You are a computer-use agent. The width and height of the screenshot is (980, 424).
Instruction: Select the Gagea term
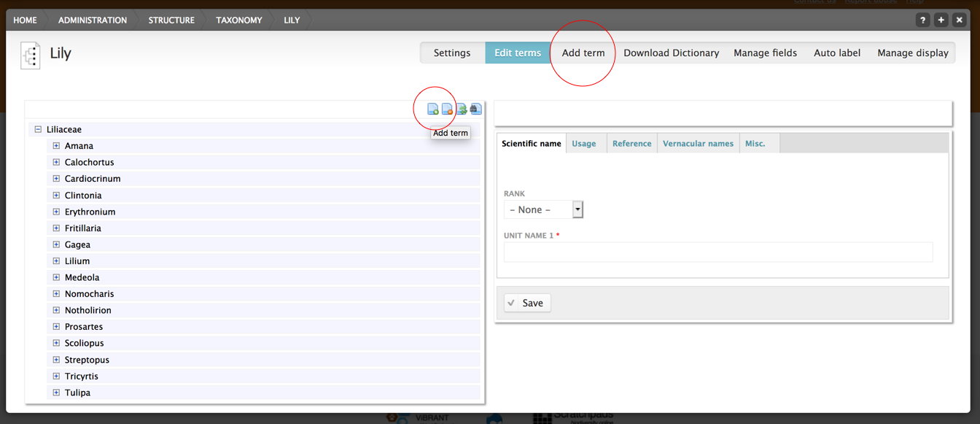[77, 244]
